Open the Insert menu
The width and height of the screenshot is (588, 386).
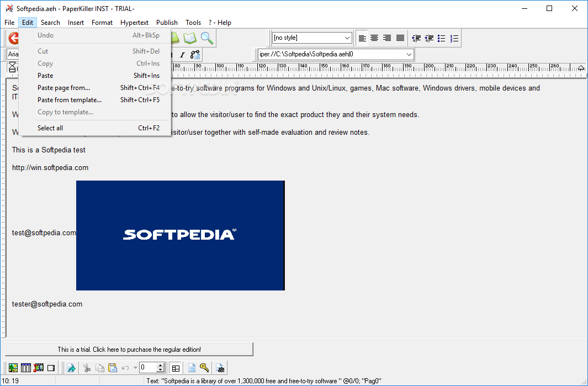tap(76, 23)
